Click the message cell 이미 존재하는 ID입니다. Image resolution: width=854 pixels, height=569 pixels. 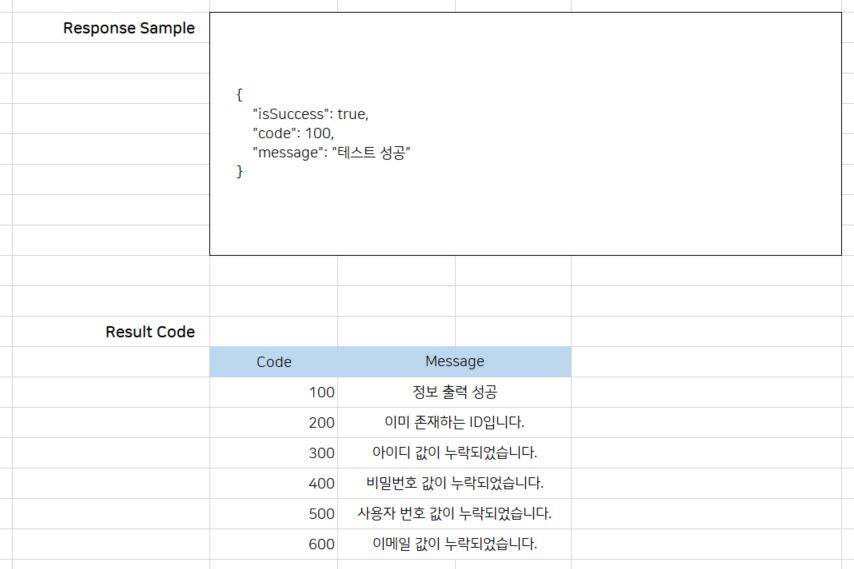(x=454, y=423)
